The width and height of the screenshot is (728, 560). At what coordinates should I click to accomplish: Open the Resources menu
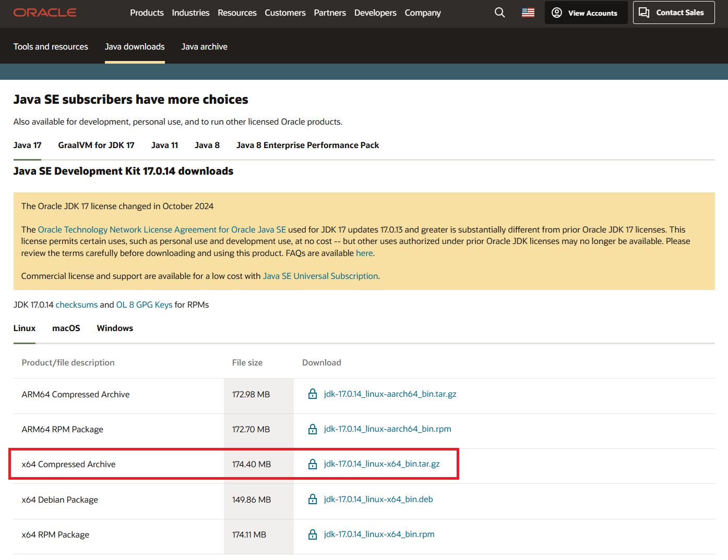[x=237, y=13]
